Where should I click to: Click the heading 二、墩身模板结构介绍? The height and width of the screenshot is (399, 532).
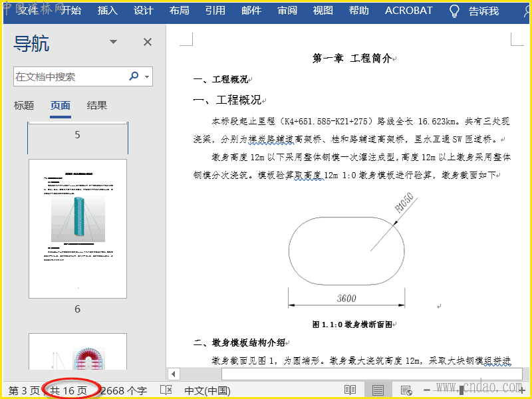239,342
